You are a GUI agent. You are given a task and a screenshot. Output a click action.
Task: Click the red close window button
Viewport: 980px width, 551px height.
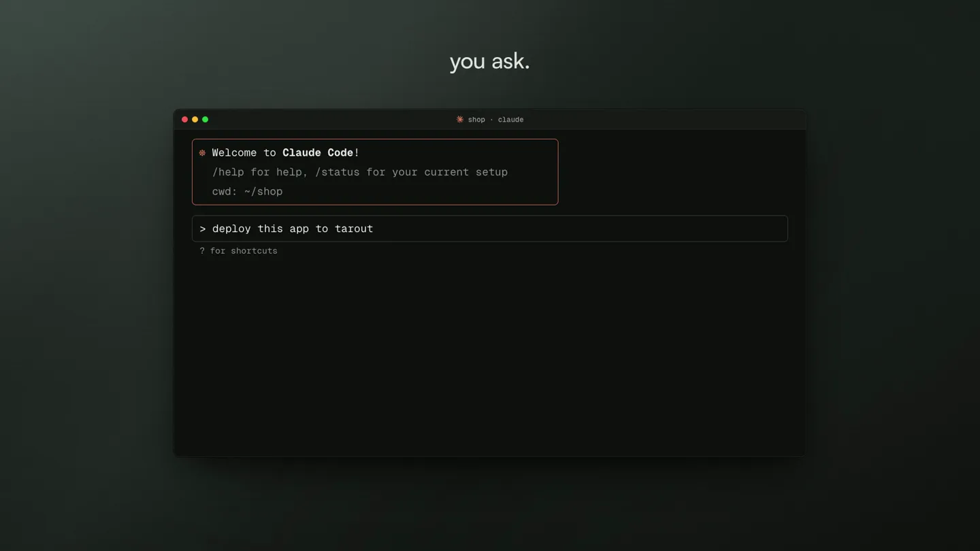click(184, 120)
